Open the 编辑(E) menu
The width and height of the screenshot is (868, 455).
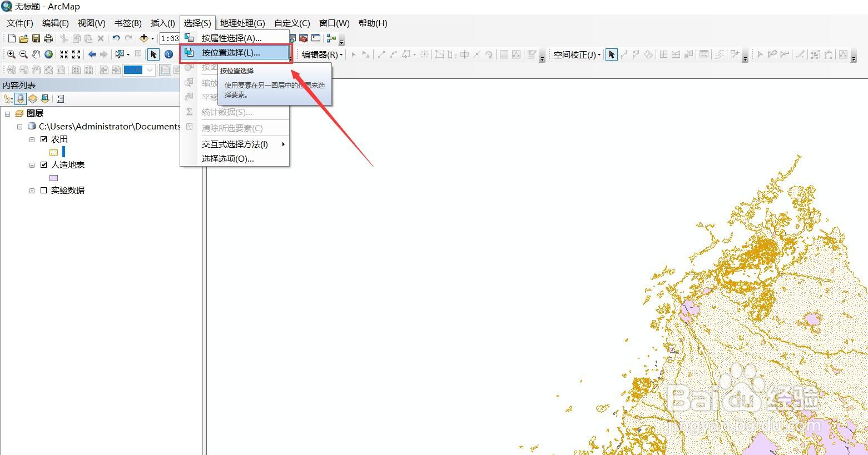point(56,23)
